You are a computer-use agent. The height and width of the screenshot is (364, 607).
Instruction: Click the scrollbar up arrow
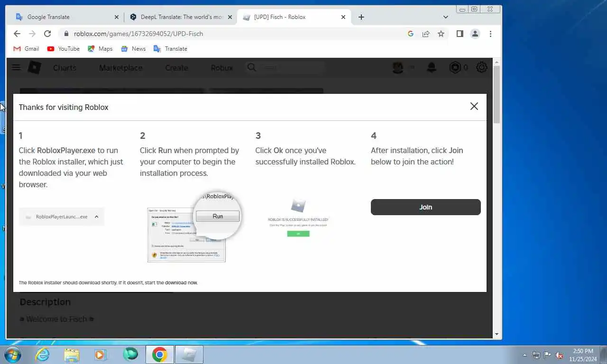pos(497,62)
